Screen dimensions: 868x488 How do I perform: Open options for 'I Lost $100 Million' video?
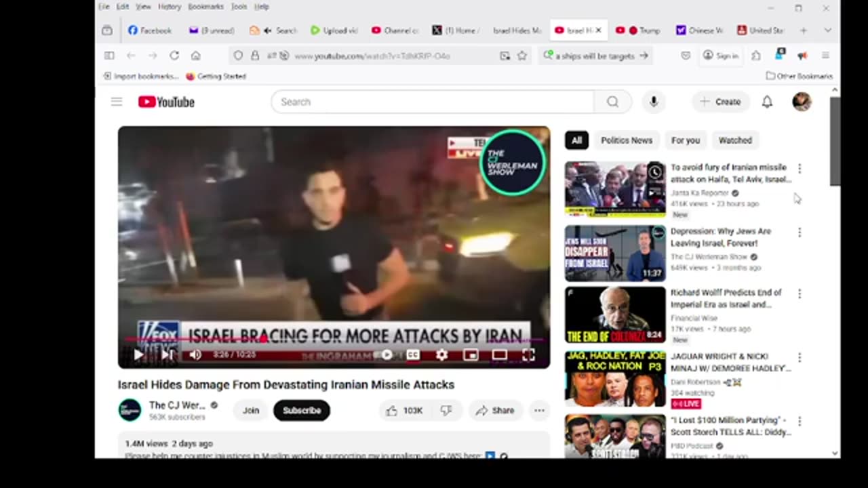click(x=800, y=421)
